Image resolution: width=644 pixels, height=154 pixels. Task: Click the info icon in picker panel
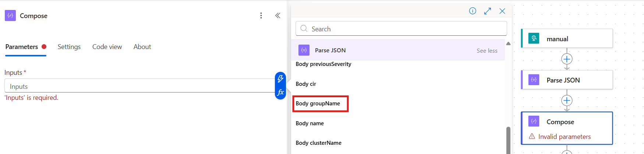(473, 11)
